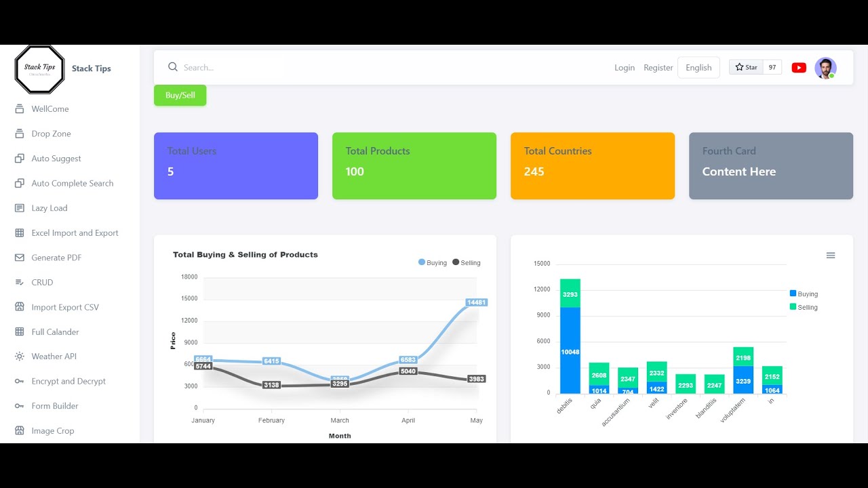The width and height of the screenshot is (868, 488).
Task: Go to Auto Suggest page
Action: tap(56, 159)
